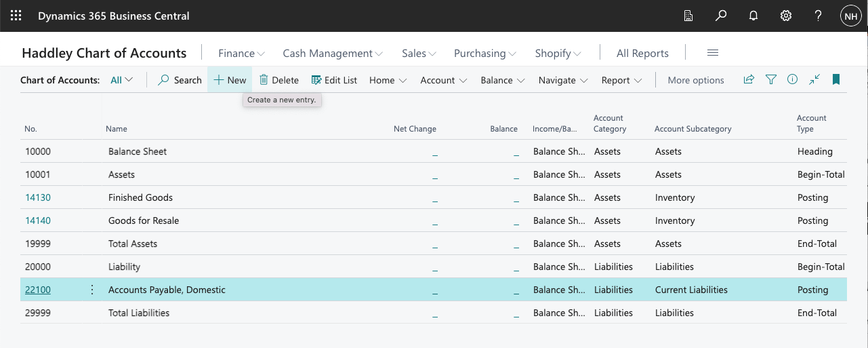Click the help question mark icon

pos(819,16)
